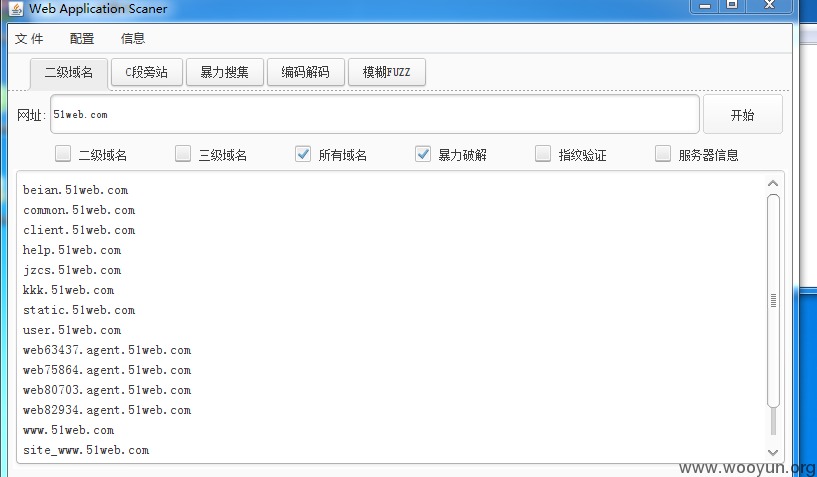Switch to the 编码解码 tab
The width and height of the screenshot is (817, 477).
click(305, 72)
